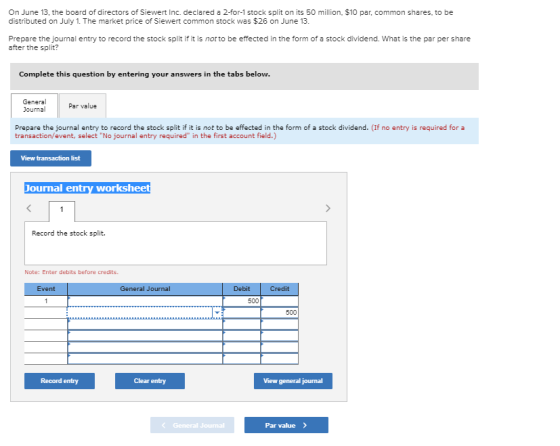The image size is (560, 446).
Task: Click first row General Journal account field
Action: pyautogui.click(x=145, y=301)
